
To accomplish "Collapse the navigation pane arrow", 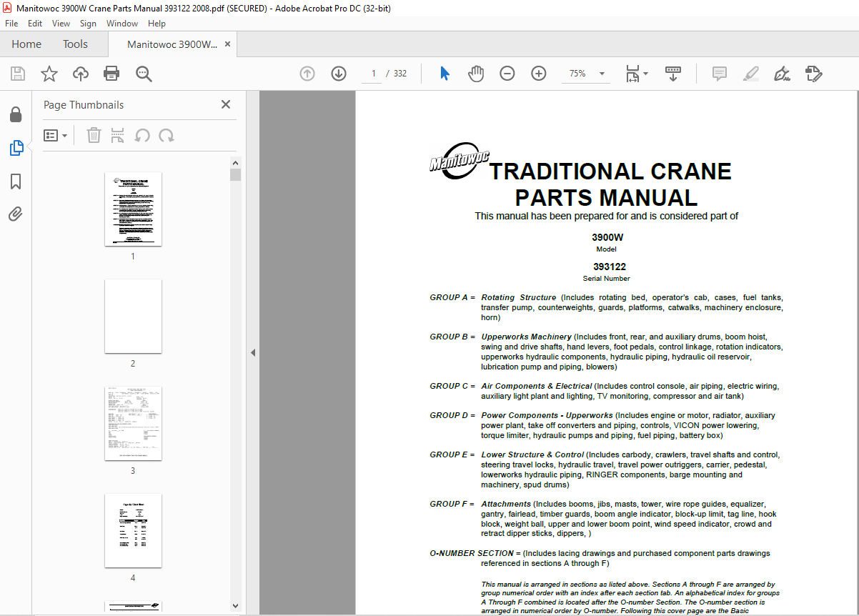I will 252,352.
